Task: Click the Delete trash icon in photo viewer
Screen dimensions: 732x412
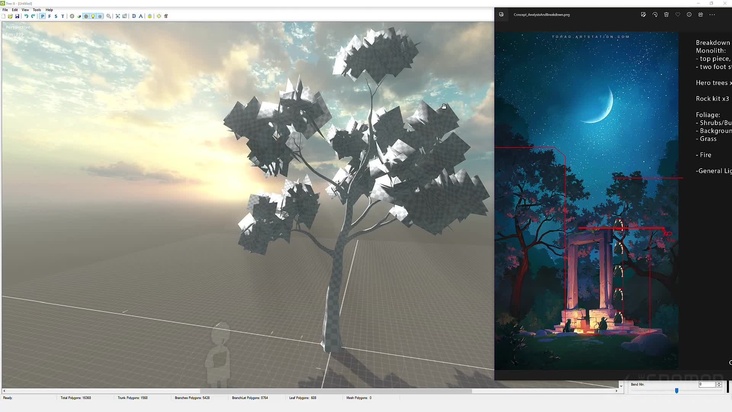Action: pyautogui.click(x=666, y=14)
